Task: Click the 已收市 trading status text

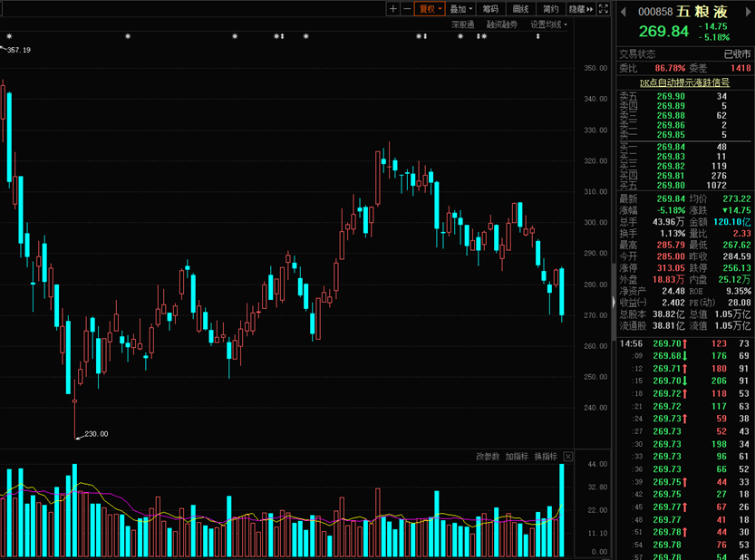Action: coord(737,54)
